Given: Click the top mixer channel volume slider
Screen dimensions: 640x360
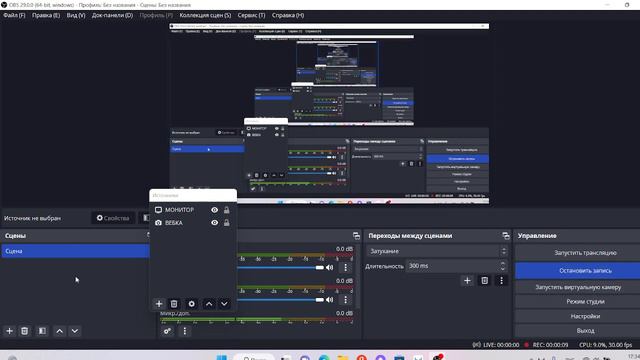Looking at the screenshot, I should [281, 268].
